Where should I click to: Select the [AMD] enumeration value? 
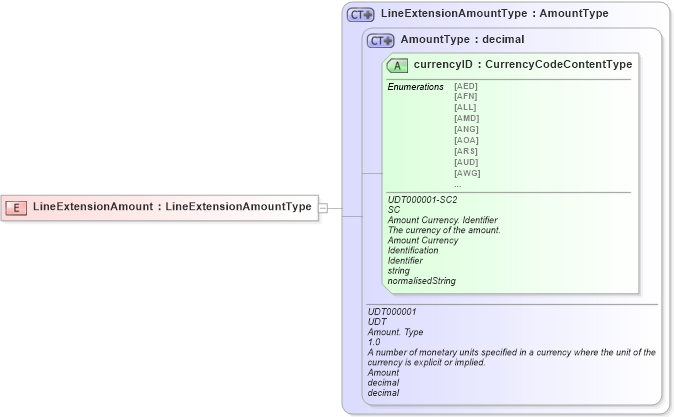click(467, 118)
